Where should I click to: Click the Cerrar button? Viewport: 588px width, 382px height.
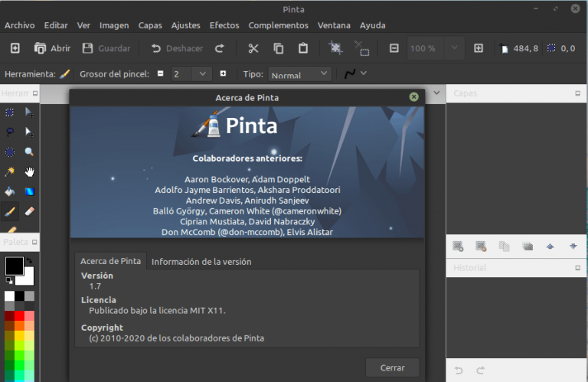[x=392, y=368]
